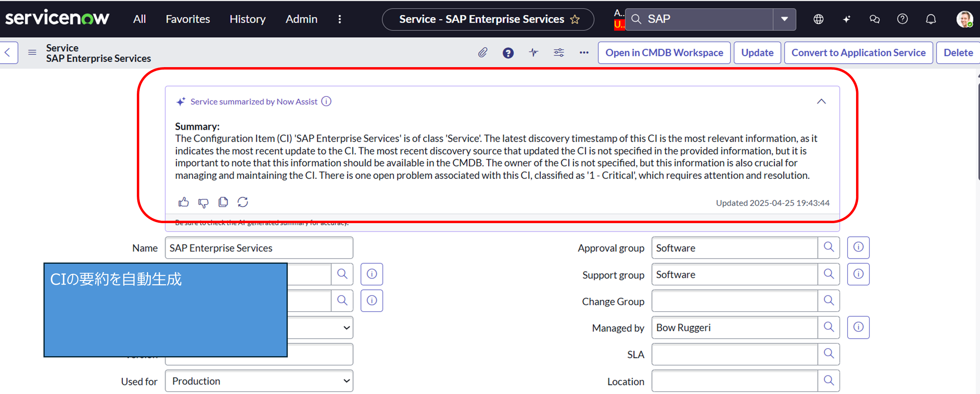Viewport: 980px width, 394px height.
Task: Look up SLA with magnifier
Action: [x=829, y=354]
